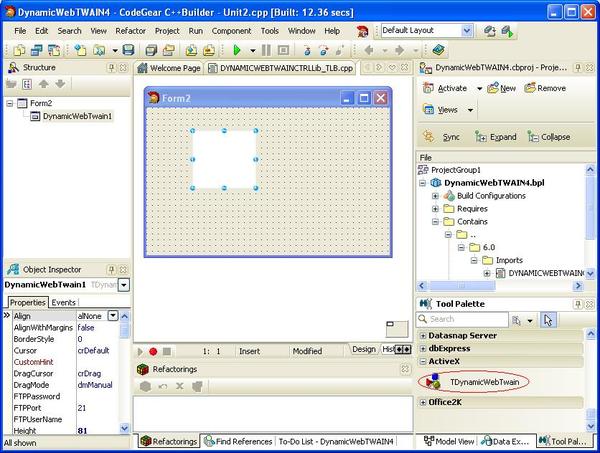Click Collapse in Project Manager toolbar
Image resolution: width=600 pixels, height=453 pixels.
[x=545, y=137]
